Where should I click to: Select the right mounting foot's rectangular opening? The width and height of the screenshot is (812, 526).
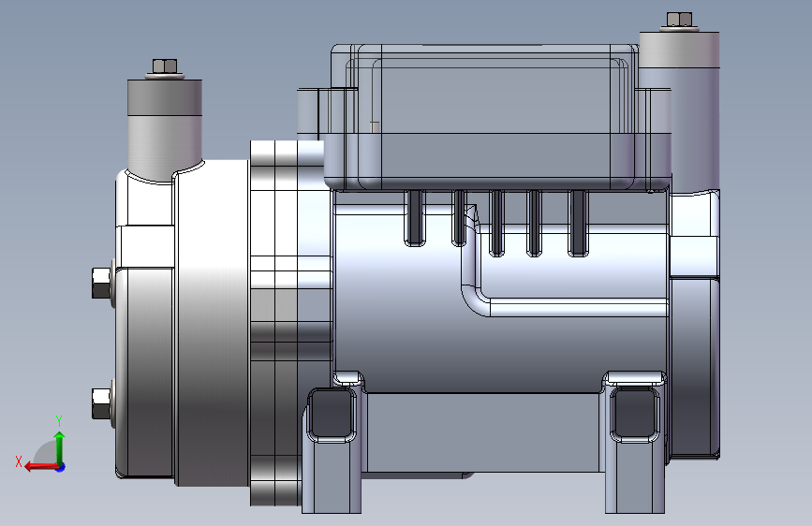click(635, 415)
